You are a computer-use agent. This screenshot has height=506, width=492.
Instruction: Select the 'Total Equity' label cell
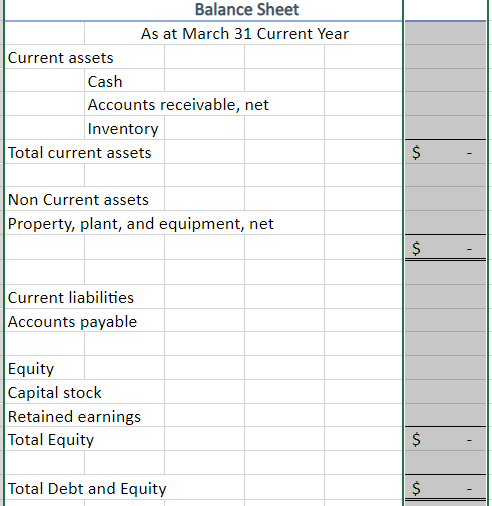point(51,440)
